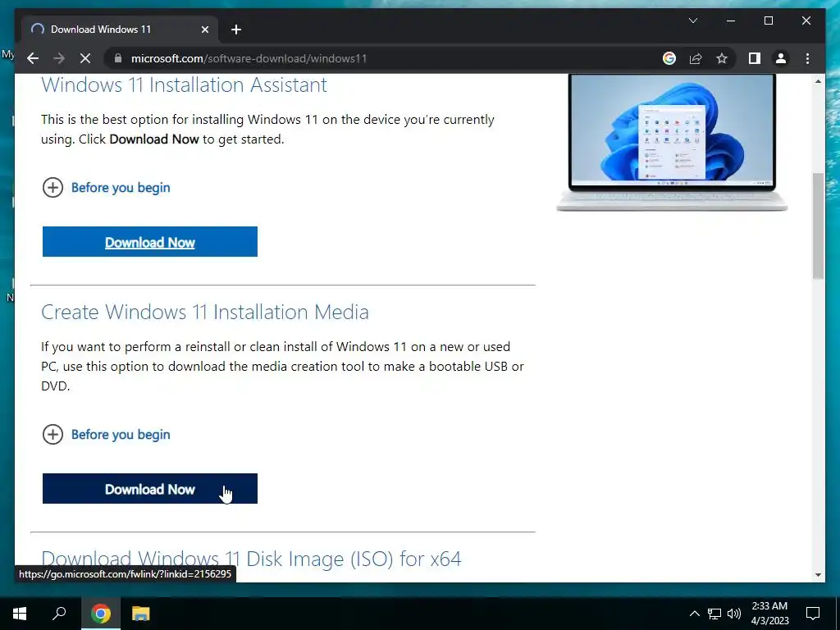Expand Before you begin under Installation Media

[106, 435]
